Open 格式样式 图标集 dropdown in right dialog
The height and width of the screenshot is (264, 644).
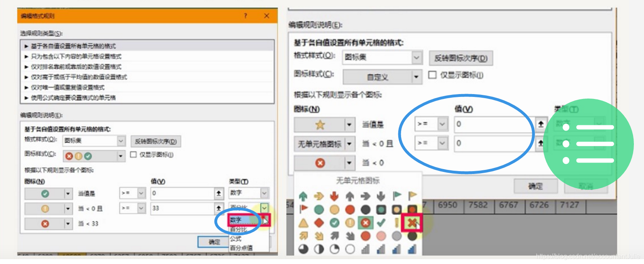point(417,58)
